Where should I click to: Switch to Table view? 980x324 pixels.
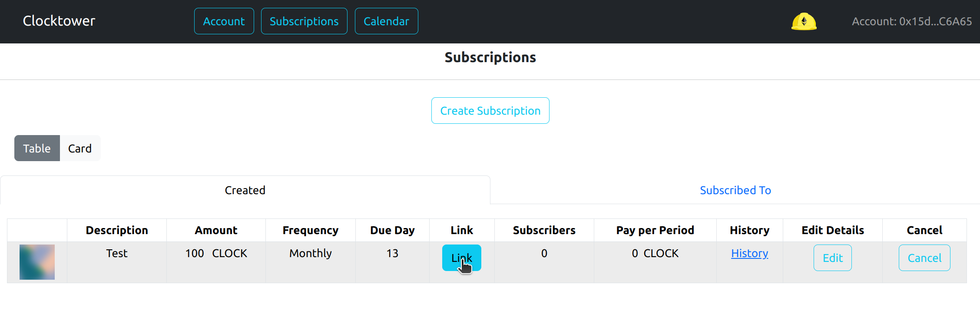click(37, 148)
